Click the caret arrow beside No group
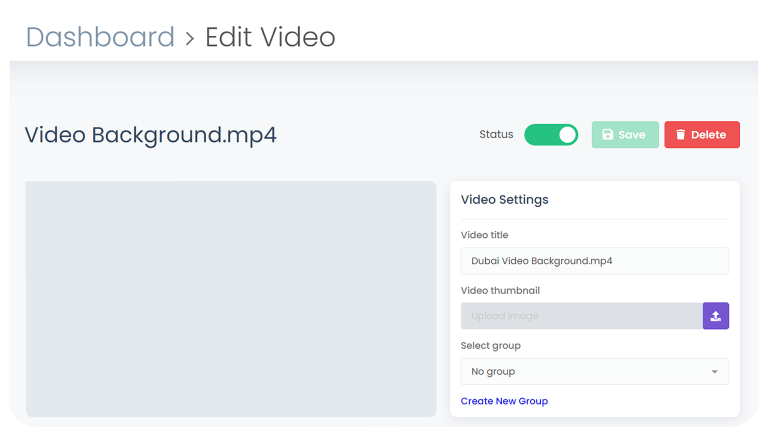The height and width of the screenshot is (438, 768). click(714, 372)
